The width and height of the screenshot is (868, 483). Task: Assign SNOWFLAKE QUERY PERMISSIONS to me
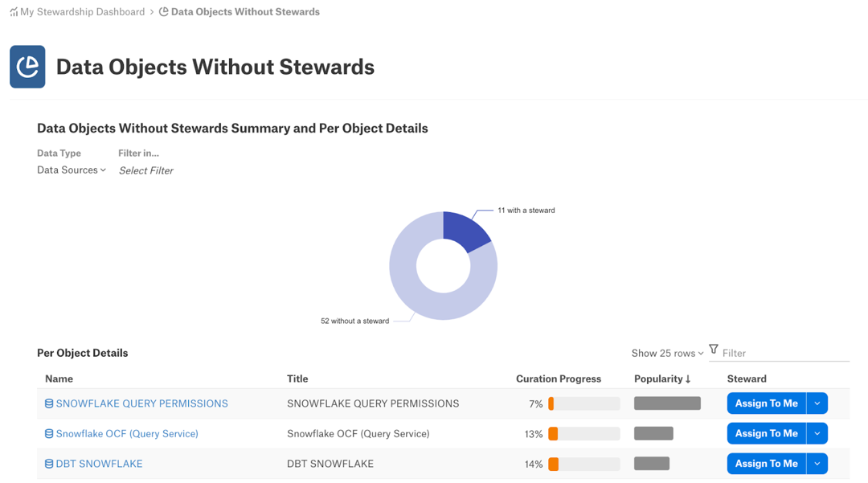click(767, 403)
